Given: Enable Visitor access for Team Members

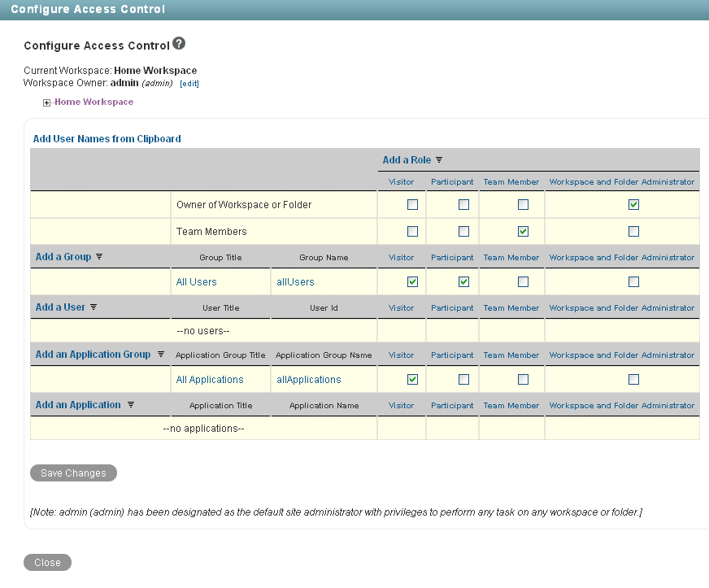Looking at the screenshot, I should tap(412, 231).
